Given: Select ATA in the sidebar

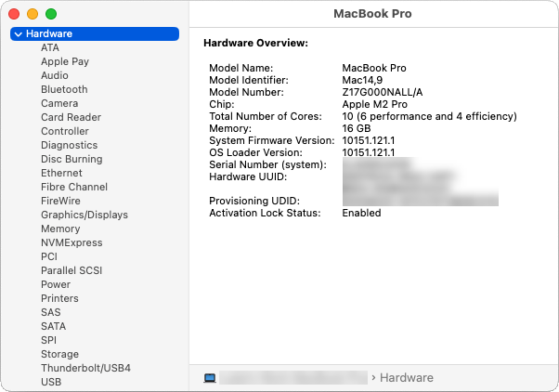Looking at the screenshot, I should pos(50,47).
